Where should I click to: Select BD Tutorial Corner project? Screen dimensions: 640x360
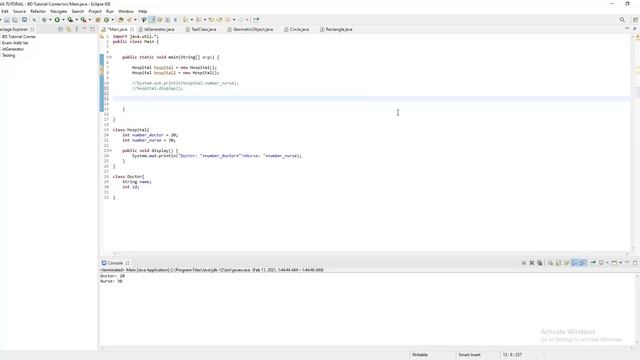18,37
